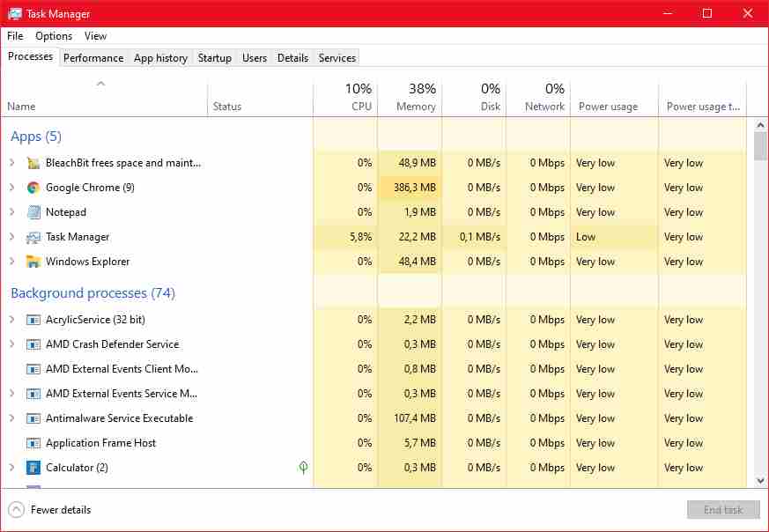Screen dimensions: 769x532
Task: Click Task Manager's 5,8% CPU cell
Action: point(345,237)
